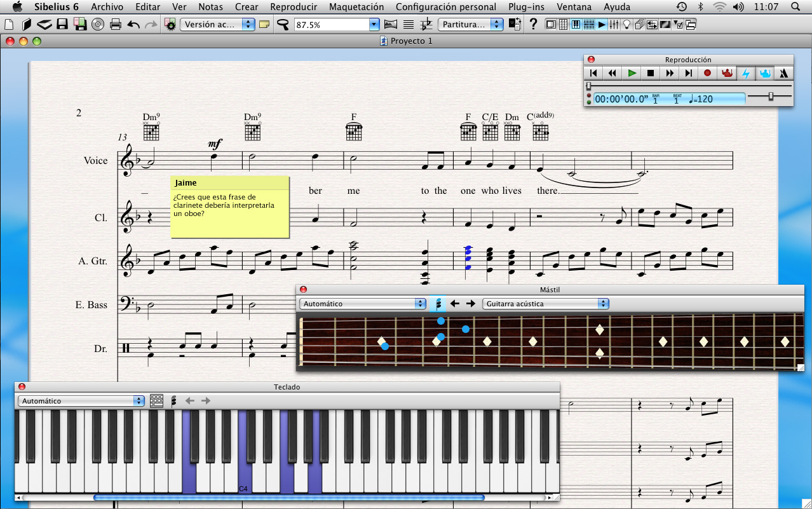The width and height of the screenshot is (812, 509).
Task: Click the Stop button in Reproducción
Action: [x=651, y=73]
